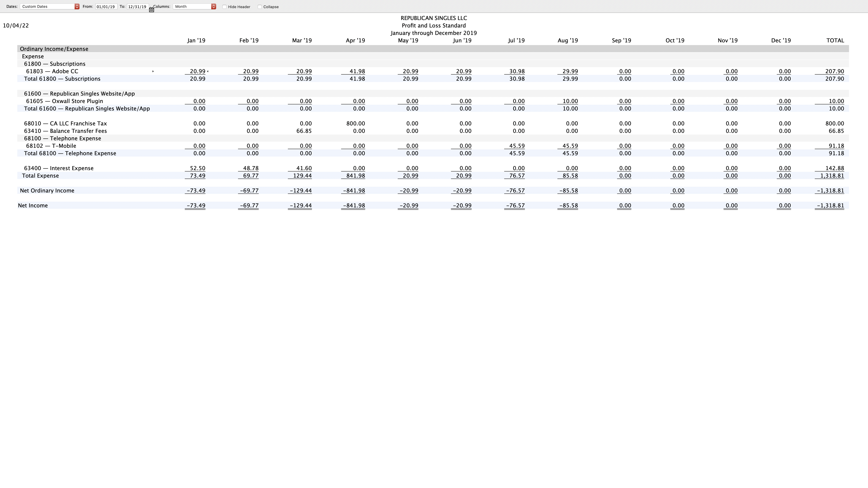Open Franchise Tax Apr '19 amount 800.00

tap(356, 124)
